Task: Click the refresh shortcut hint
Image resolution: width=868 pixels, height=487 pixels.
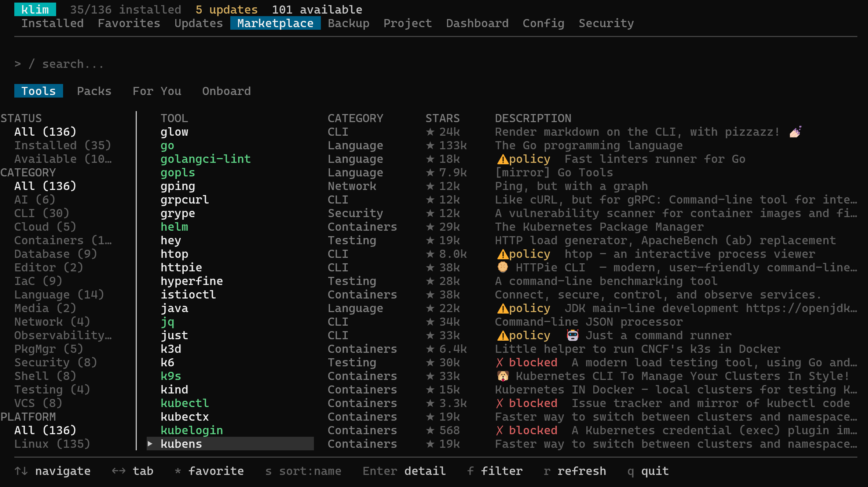Action: click(x=575, y=471)
